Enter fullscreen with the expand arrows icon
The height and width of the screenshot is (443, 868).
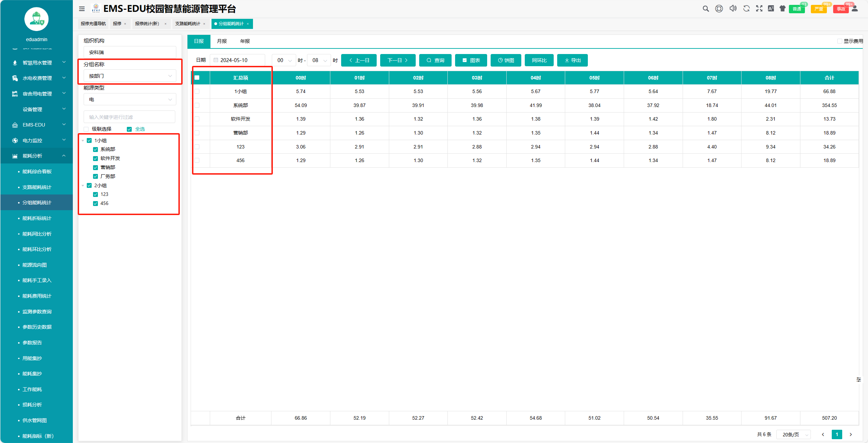point(759,9)
